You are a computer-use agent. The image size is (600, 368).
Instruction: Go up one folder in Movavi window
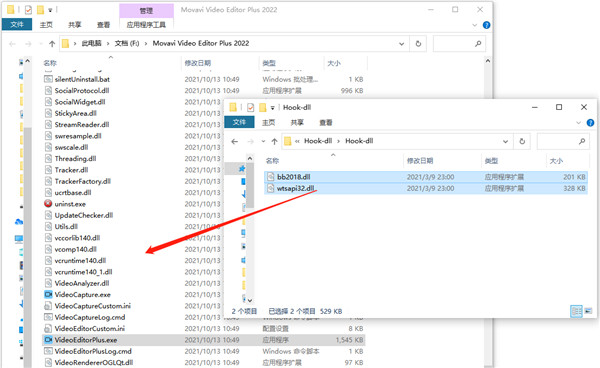point(52,44)
